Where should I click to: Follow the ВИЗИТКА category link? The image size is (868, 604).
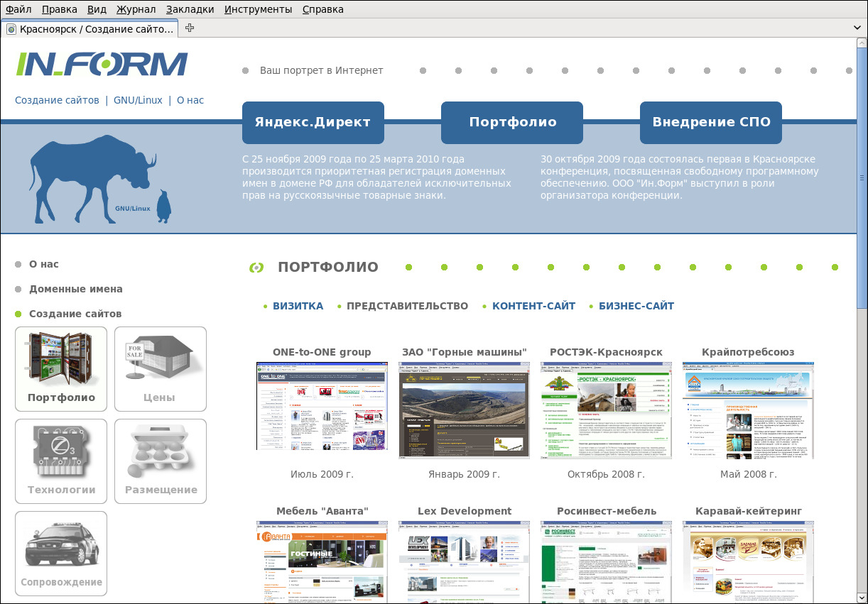tap(298, 306)
